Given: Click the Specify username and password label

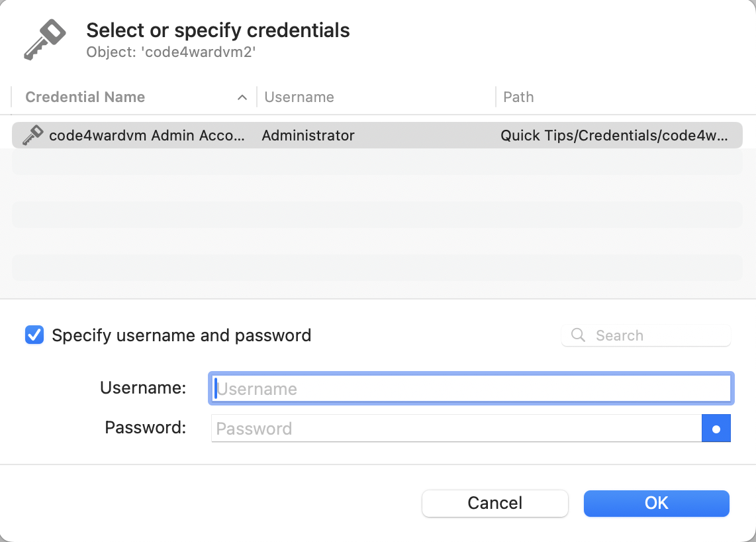Looking at the screenshot, I should pyautogui.click(x=181, y=335).
